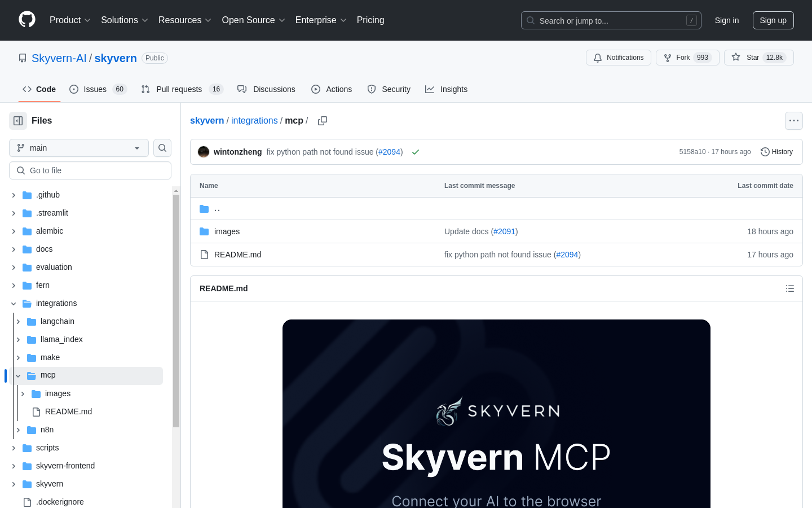Open the Security tab
Screen dimensions: 812x508
[x=389, y=89]
